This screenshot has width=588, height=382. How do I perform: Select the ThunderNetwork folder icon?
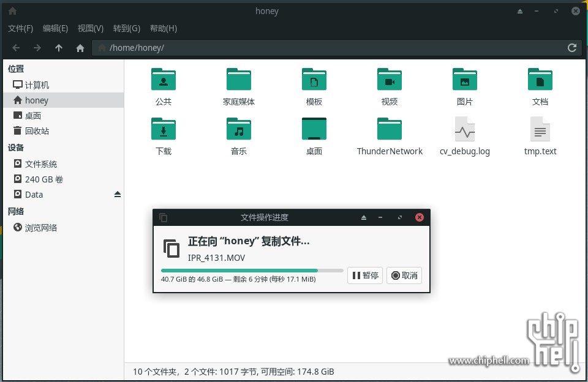click(390, 129)
